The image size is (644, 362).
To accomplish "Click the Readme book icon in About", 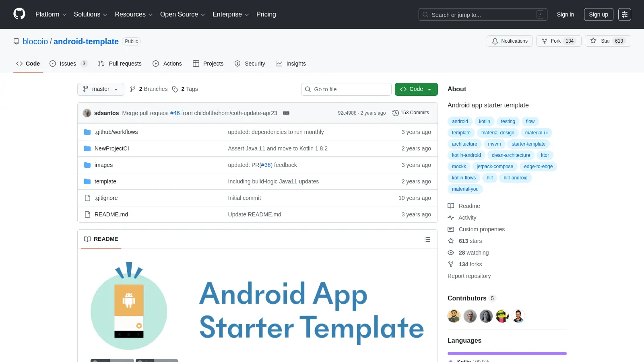I will [451, 206].
